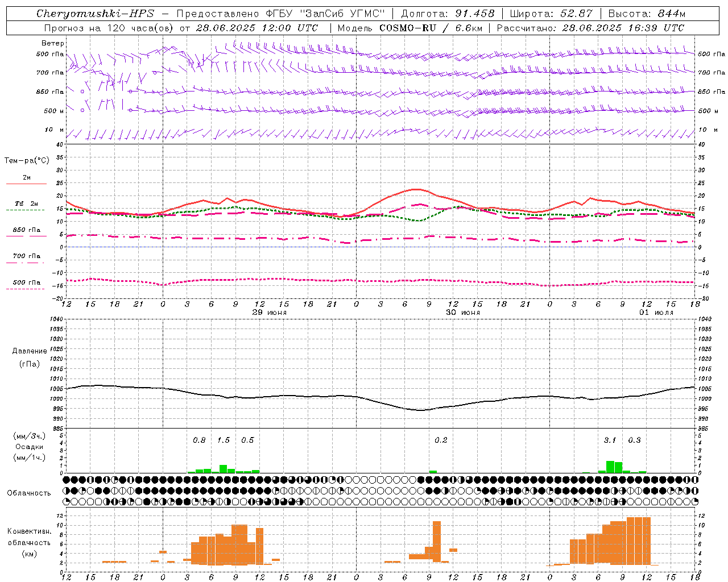Click the Тем-ра(°C) axis title

27,161
